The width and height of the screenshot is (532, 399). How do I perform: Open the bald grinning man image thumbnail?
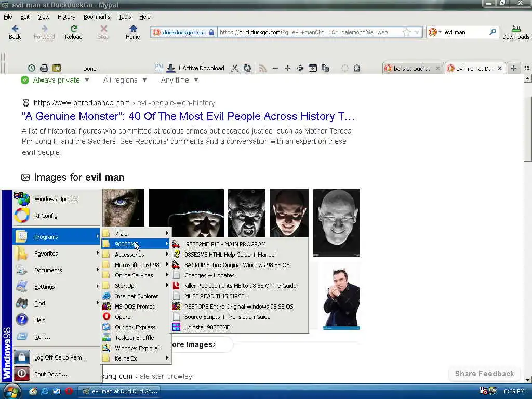coord(336,222)
